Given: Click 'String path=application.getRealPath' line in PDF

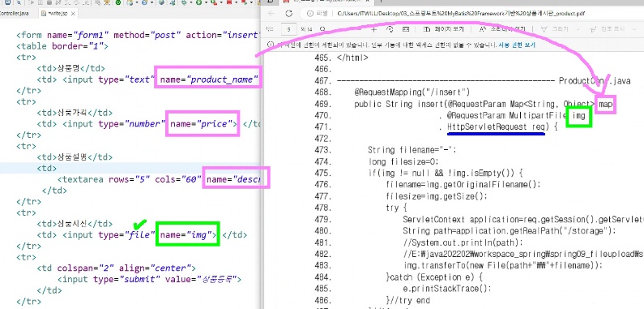Looking at the screenshot, I should coord(510,231).
